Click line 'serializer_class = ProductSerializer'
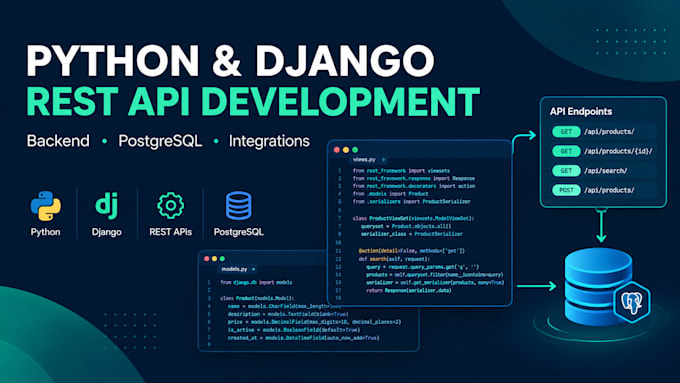The image size is (680, 383). pyautogui.click(x=412, y=234)
